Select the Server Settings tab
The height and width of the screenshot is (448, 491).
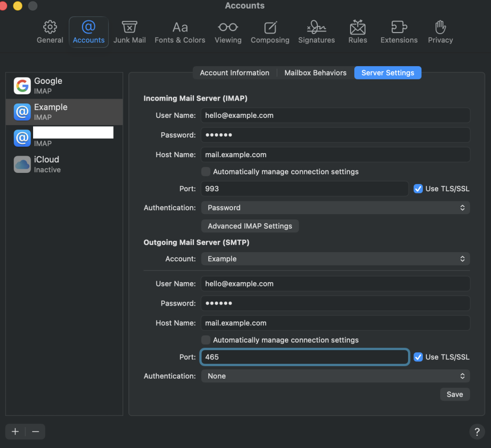click(387, 73)
